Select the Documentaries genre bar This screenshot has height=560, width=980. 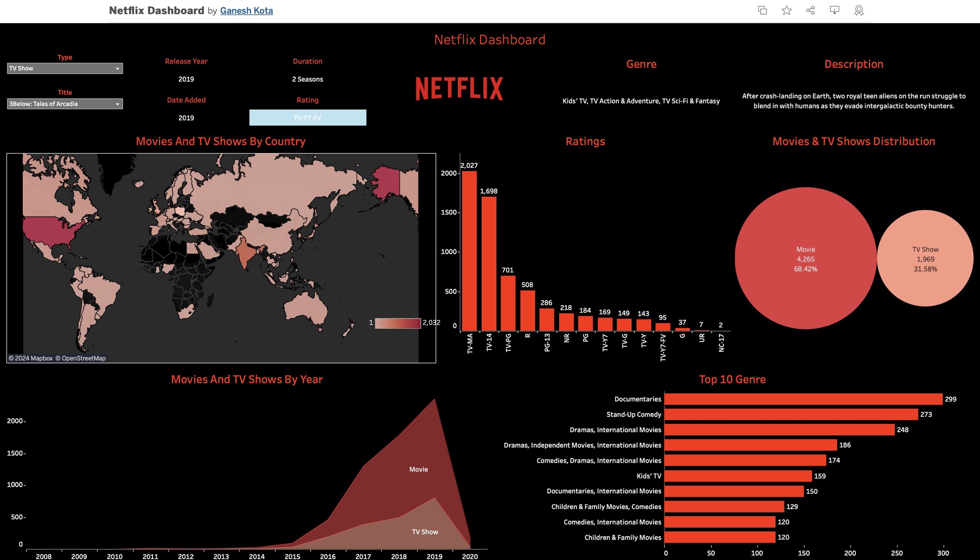point(803,399)
